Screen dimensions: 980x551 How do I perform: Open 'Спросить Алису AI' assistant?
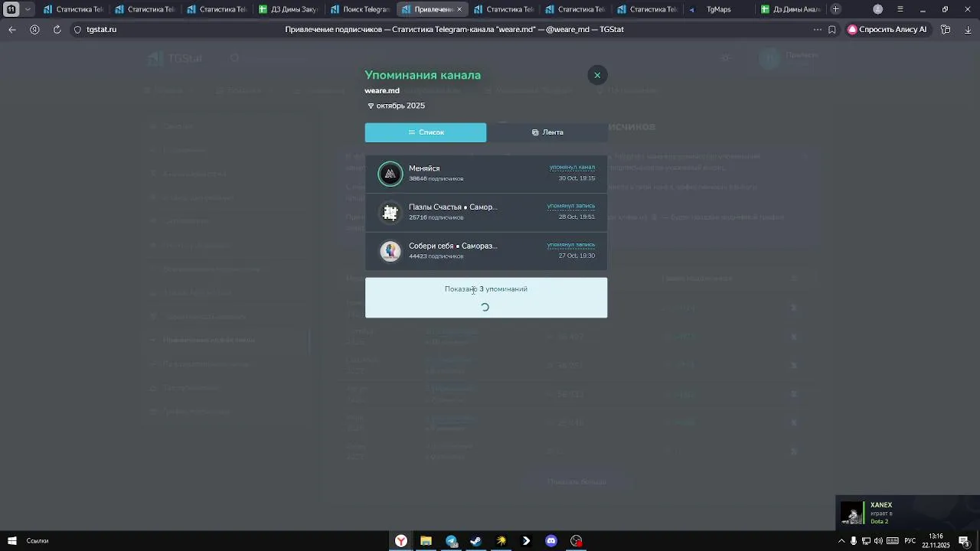click(887, 30)
